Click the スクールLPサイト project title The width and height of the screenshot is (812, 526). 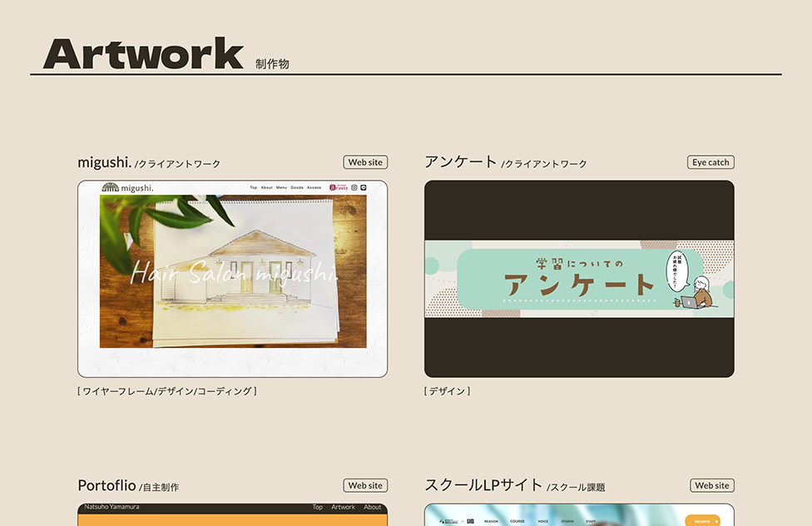point(483,485)
